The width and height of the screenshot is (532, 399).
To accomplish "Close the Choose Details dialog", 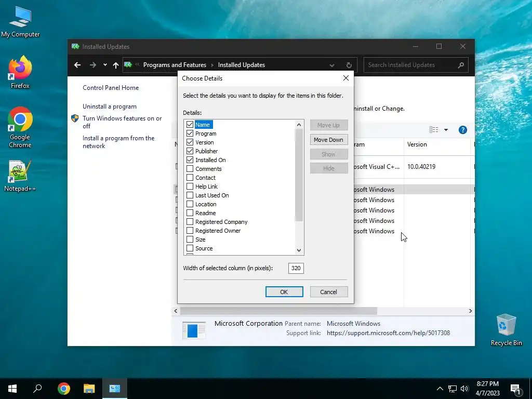I will (345, 78).
